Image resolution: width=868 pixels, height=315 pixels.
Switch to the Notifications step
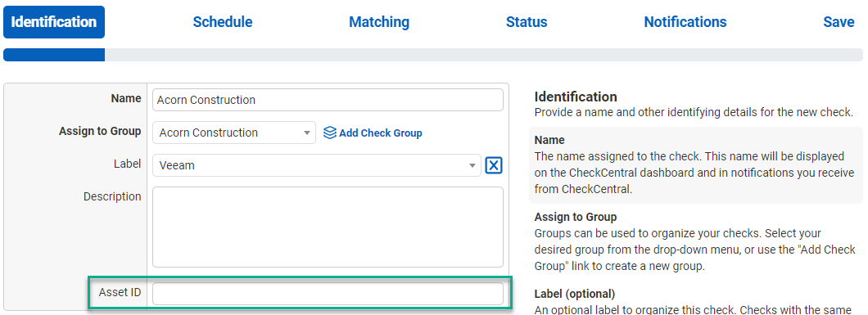[x=685, y=22]
